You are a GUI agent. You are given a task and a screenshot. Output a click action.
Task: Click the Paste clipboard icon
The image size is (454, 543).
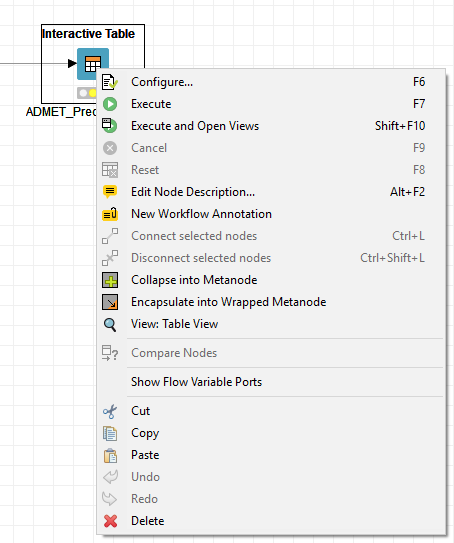point(110,455)
